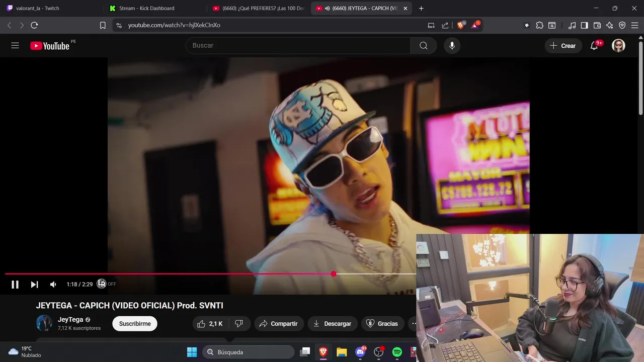View site information icon beside URL

pos(119,25)
